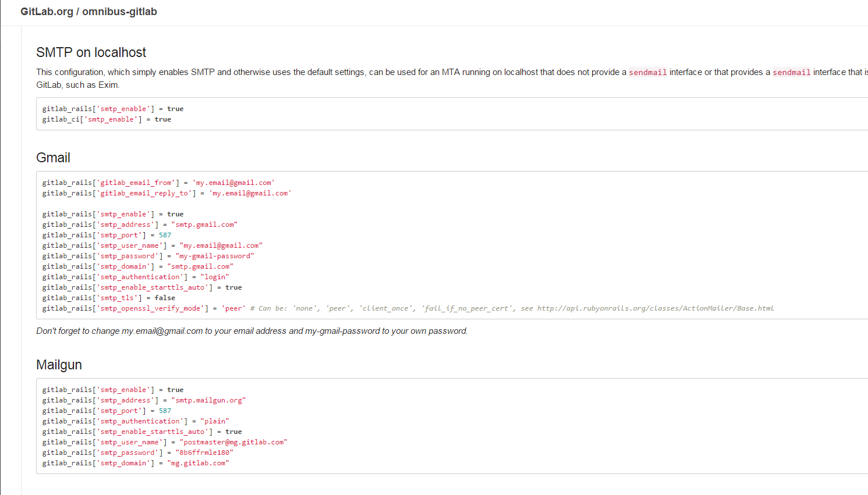868x495 pixels.
Task: Open the omnibus-gitlab project link
Action: click(119, 11)
